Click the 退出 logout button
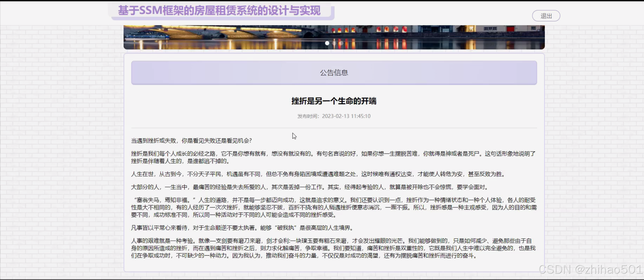 546,16
